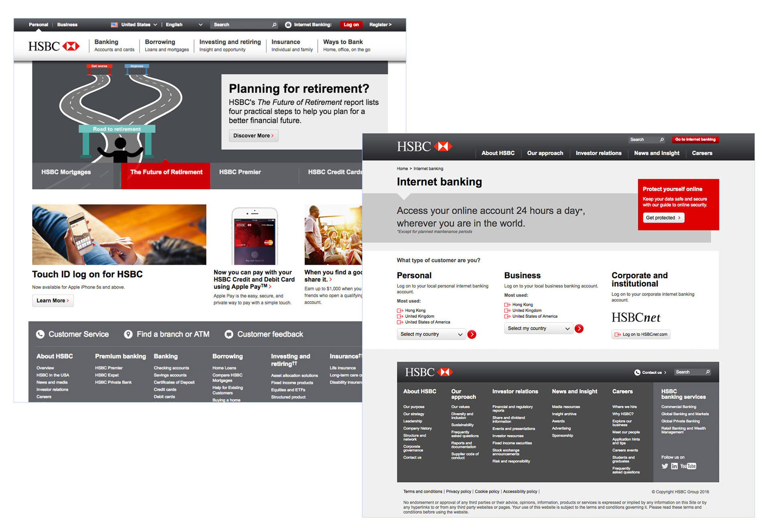Open the Borrowing loans and mortgages menu
This screenshot has height=532, width=771.
pyautogui.click(x=167, y=45)
